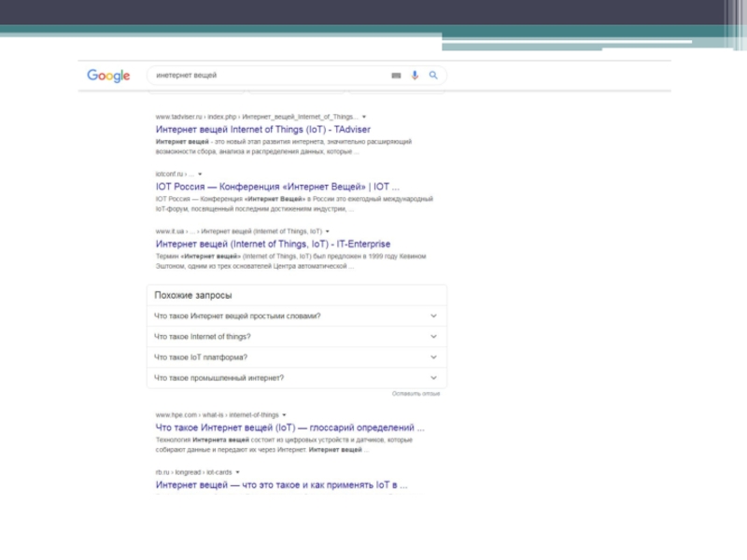Open the rb.ru 'как применять IoT' result

click(281, 485)
